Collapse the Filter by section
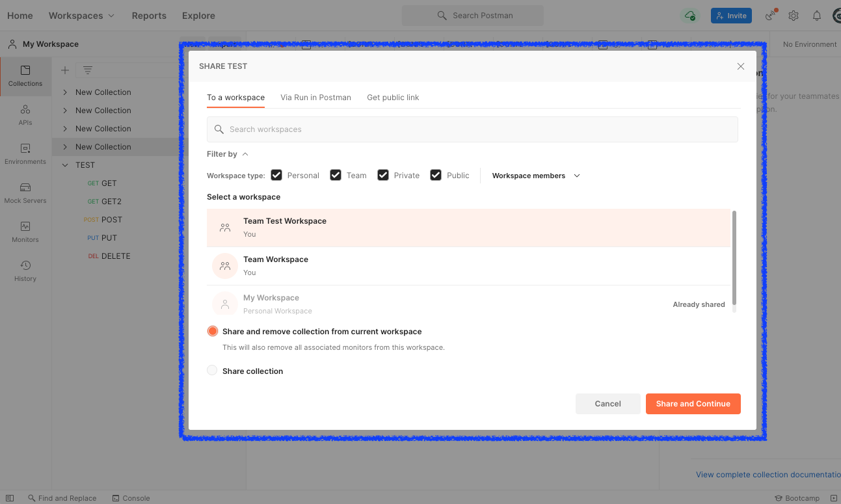The image size is (841, 504). tap(228, 154)
